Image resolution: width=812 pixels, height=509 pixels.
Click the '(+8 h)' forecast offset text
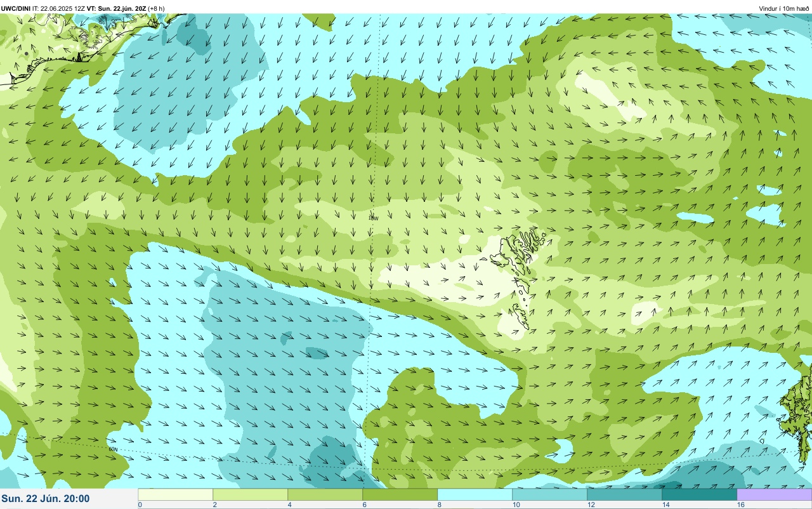[x=156, y=8]
